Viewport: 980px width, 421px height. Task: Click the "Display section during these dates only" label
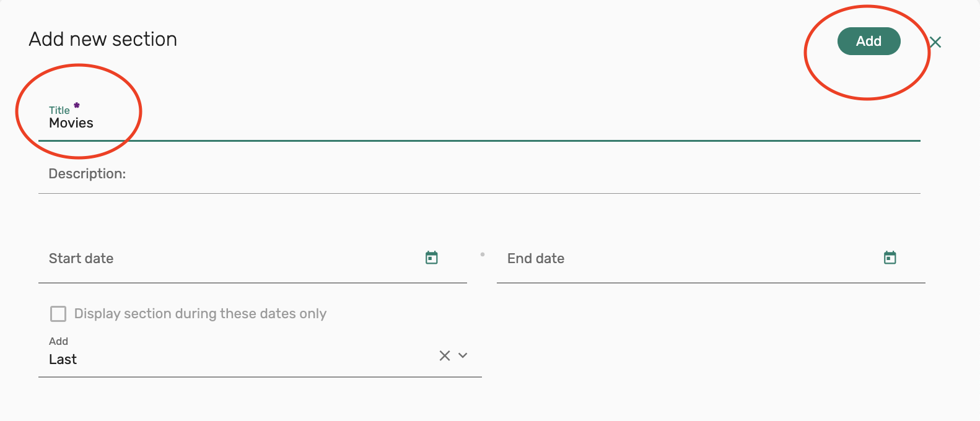[200, 314]
